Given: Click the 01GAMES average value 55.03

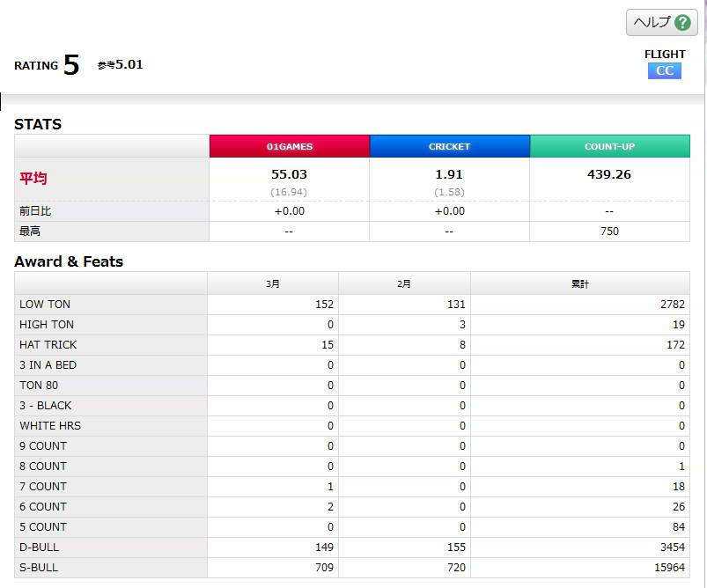Looking at the screenshot, I should [289, 174].
